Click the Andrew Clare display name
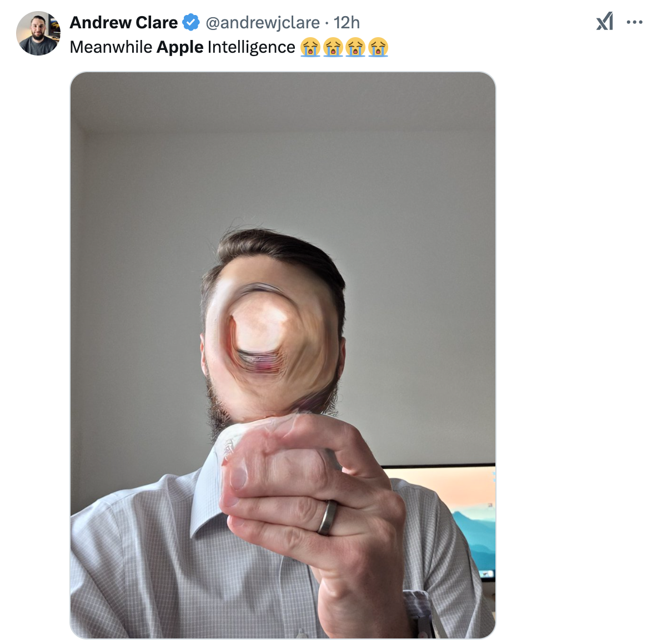Viewport: 662px width, 644px height. (x=124, y=22)
